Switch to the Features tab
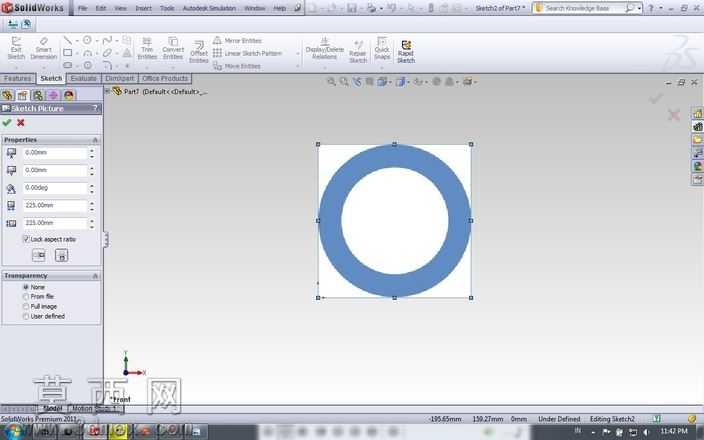Screen dimensions: 704x440 pos(18,79)
